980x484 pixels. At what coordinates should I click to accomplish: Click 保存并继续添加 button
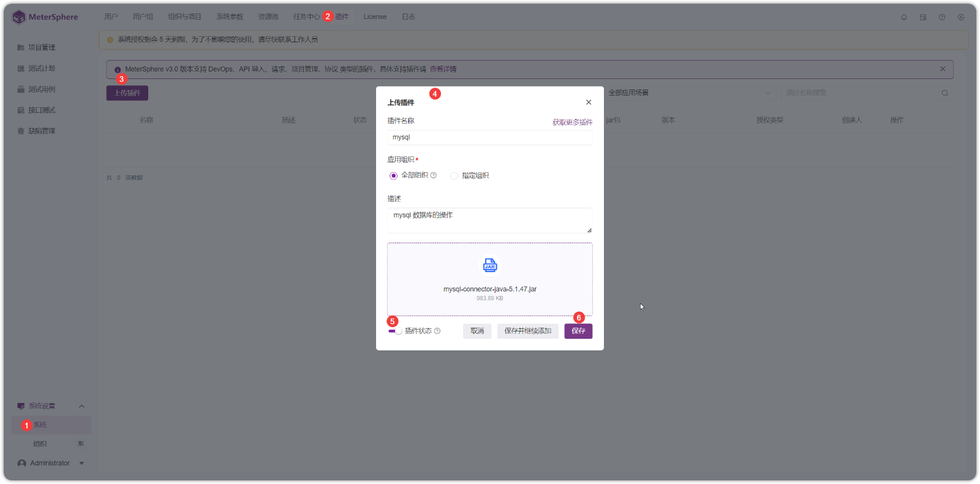click(528, 331)
